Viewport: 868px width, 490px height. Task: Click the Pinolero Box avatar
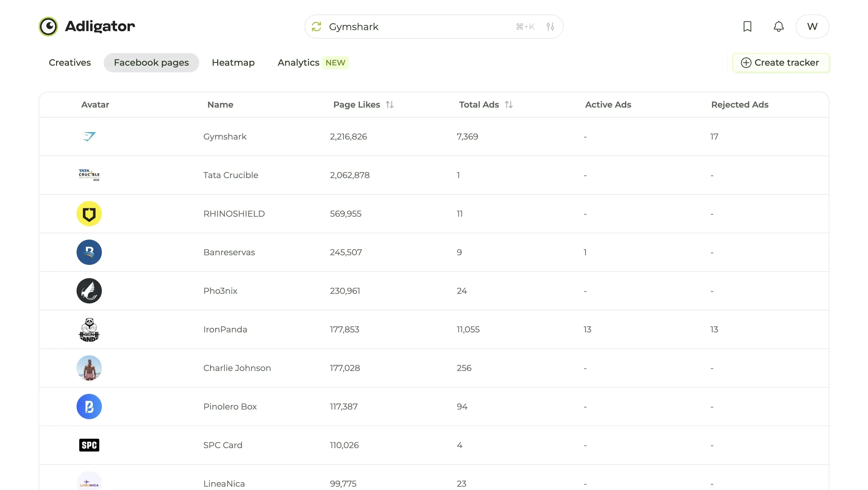[x=89, y=407]
